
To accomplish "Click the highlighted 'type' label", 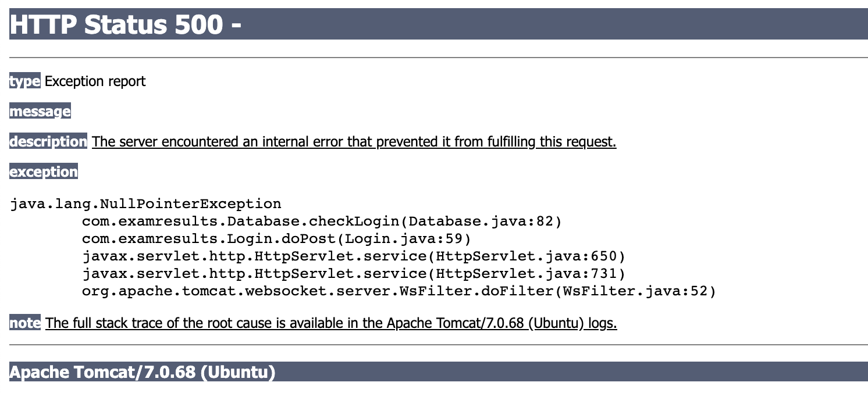I will click(24, 81).
